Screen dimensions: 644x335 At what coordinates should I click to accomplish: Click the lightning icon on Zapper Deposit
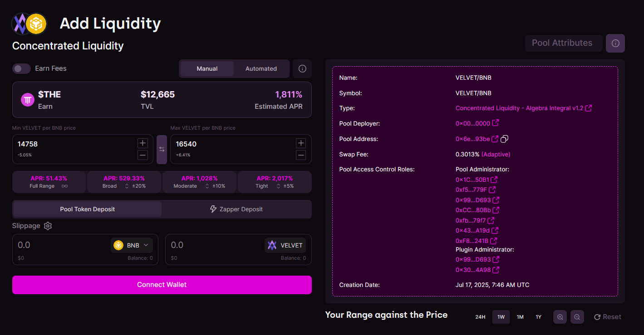[213, 209]
